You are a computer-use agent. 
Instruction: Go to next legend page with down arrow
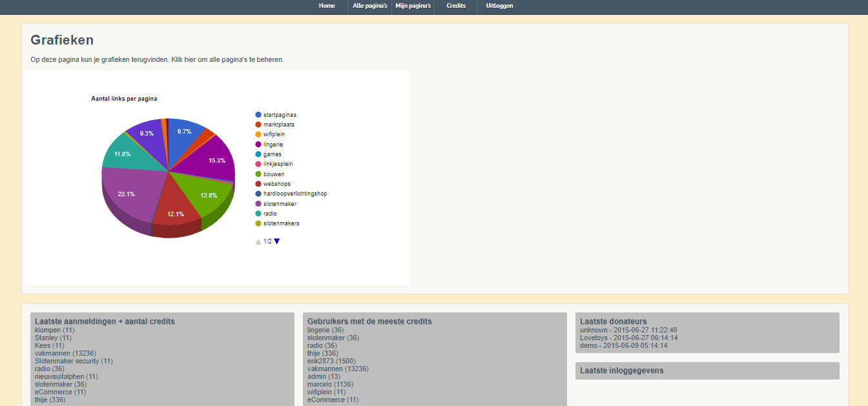277,241
